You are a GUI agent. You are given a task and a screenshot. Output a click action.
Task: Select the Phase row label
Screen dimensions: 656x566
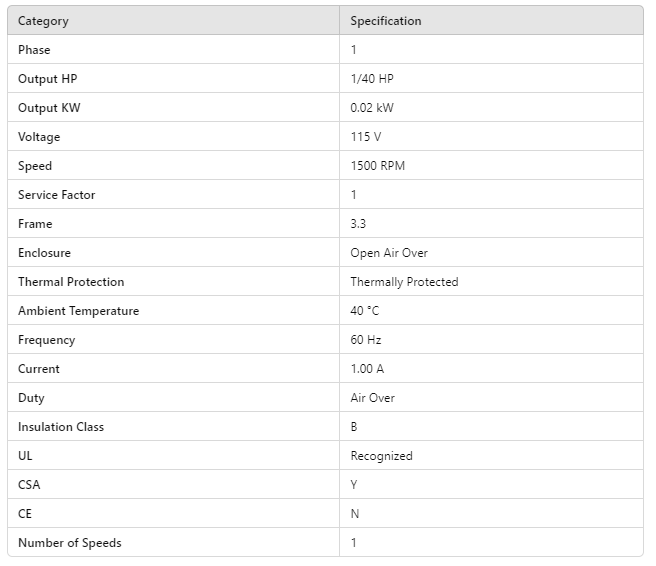click(x=34, y=50)
